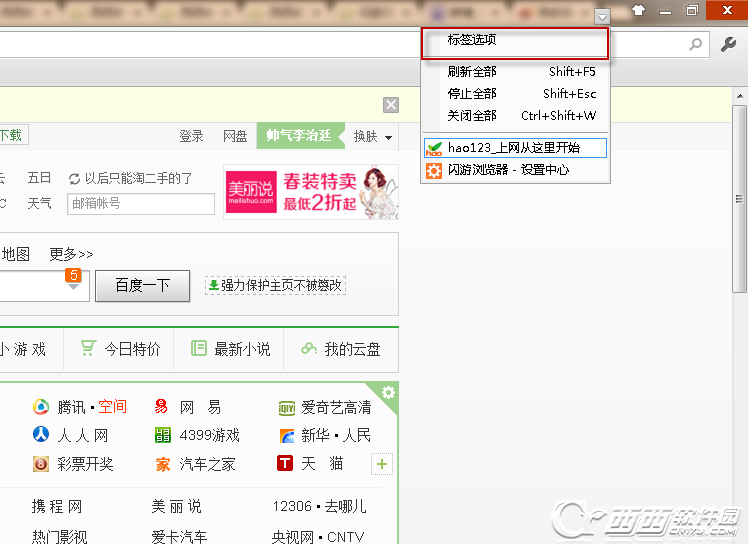748x544 pixels.
Task: Switch to 闪游浏览器 - 设置中心 tab entry
Action: click(x=515, y=170)
